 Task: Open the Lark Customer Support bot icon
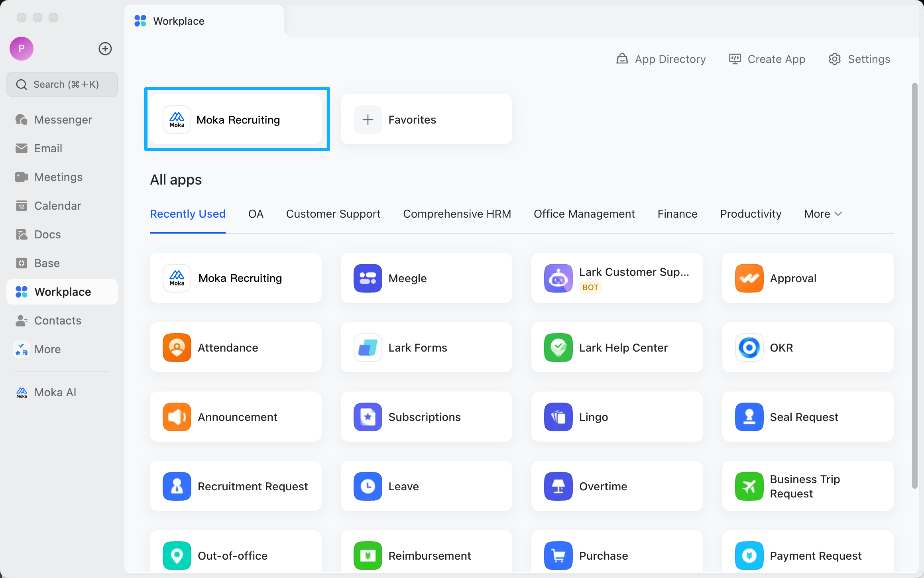(x=558, y=278)
